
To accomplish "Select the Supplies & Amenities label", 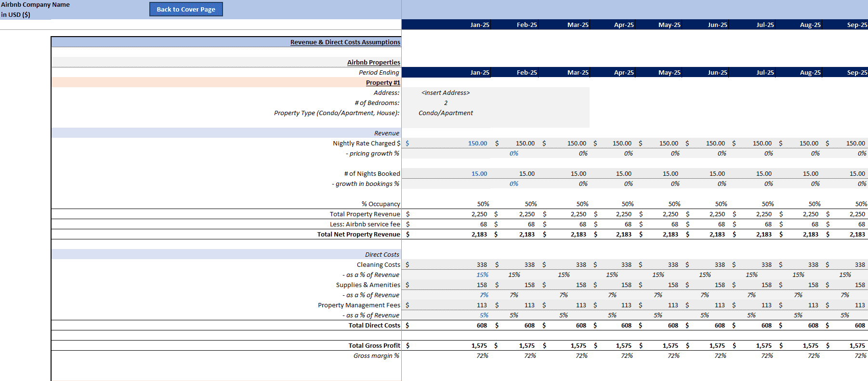I will pos(368,285).
